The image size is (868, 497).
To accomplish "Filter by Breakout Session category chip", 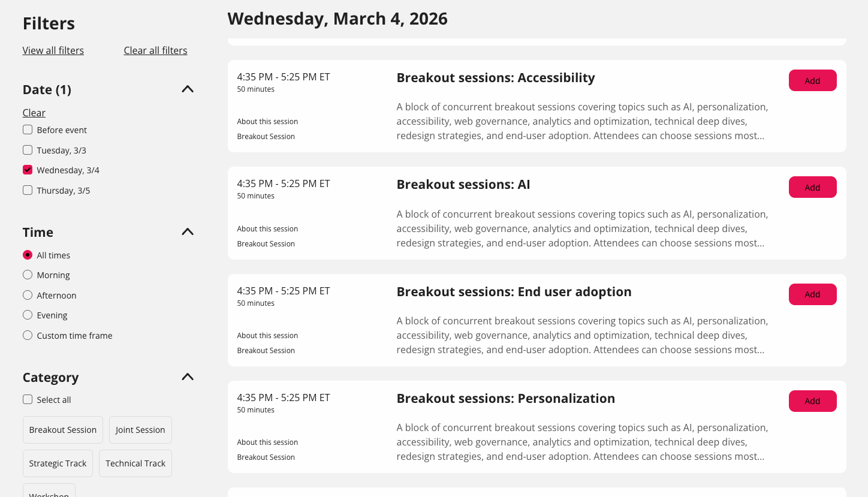I will coord(63,430).
